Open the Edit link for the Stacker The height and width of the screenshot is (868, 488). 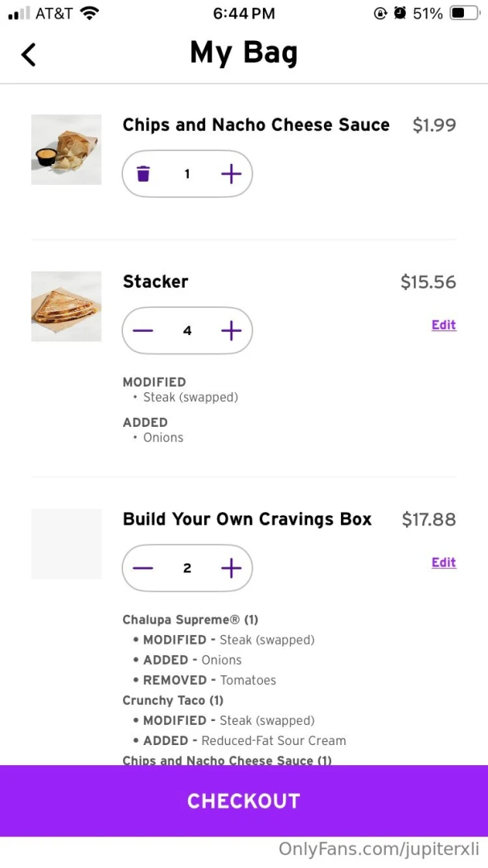(x=443, y=325)
